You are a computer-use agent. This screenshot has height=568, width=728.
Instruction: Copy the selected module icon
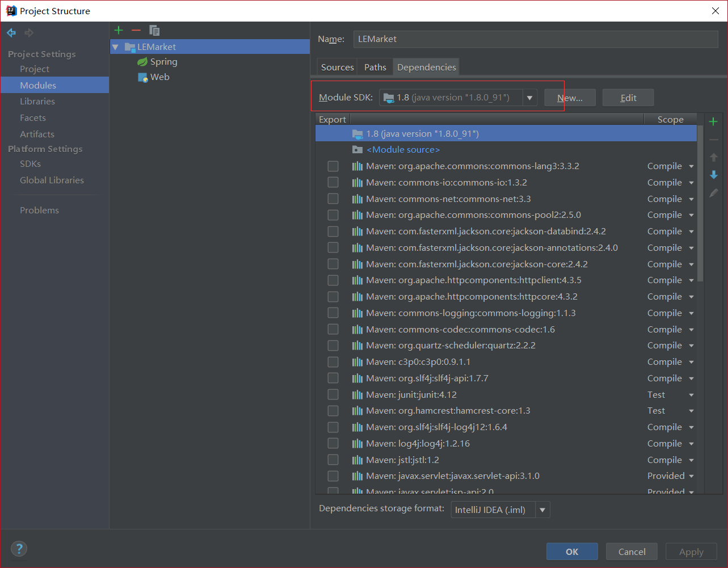tap(154, 30)
